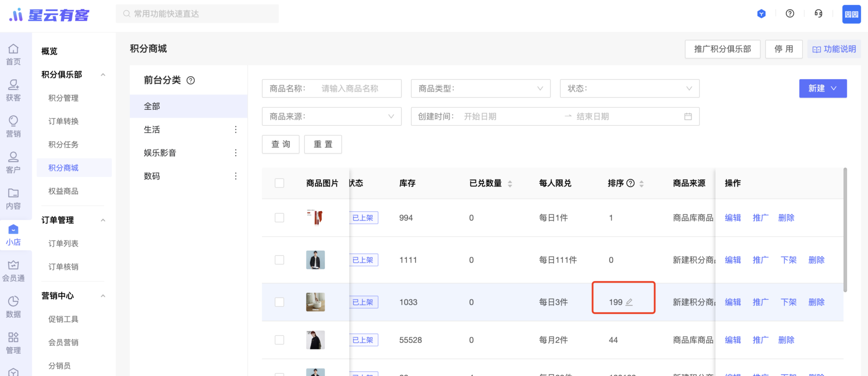
Task: Open the three-dot menu for 生活 category
Action: [235, 130]
